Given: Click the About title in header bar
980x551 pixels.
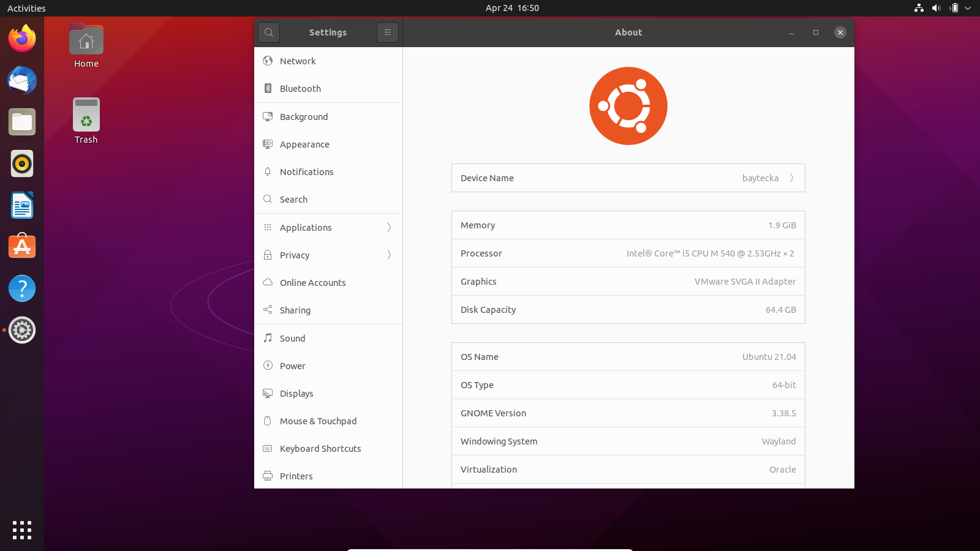Looking at the screenshot, I should 628,32.
